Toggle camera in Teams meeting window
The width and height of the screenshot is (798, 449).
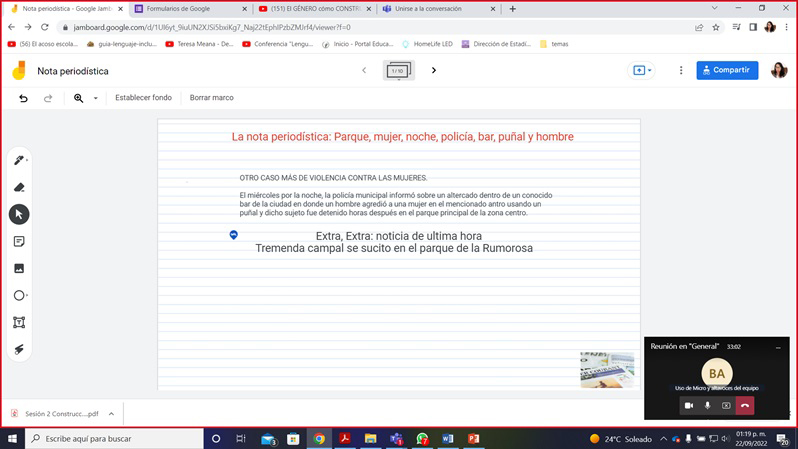(x=688, y=405)
